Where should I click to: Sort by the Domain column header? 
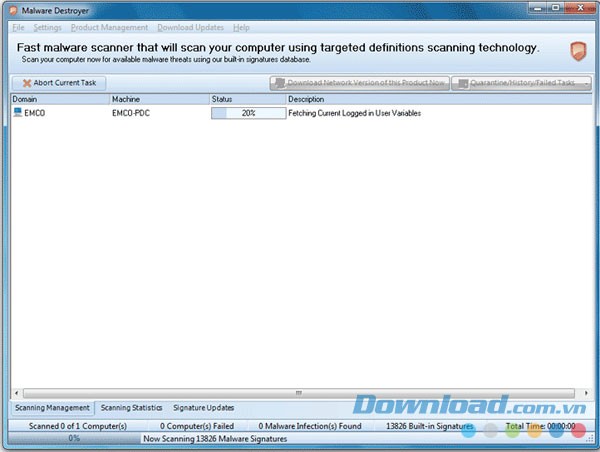(x=60, y=99)
